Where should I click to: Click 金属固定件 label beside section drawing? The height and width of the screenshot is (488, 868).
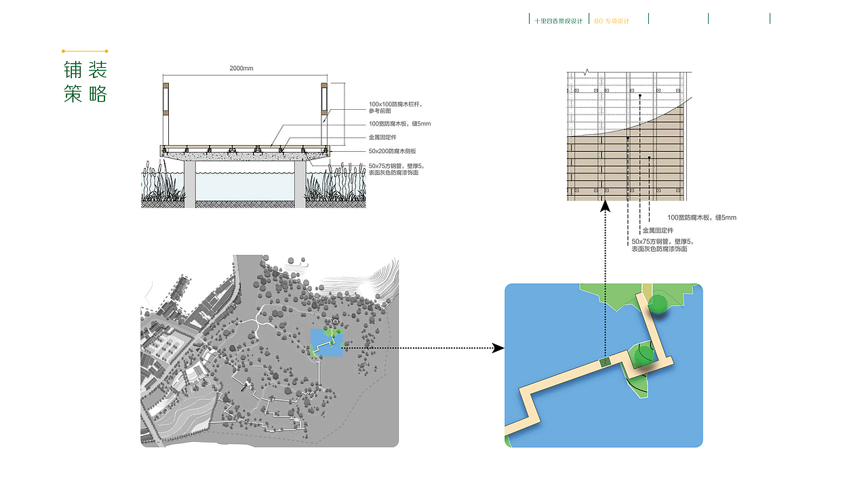click(382, 137)
